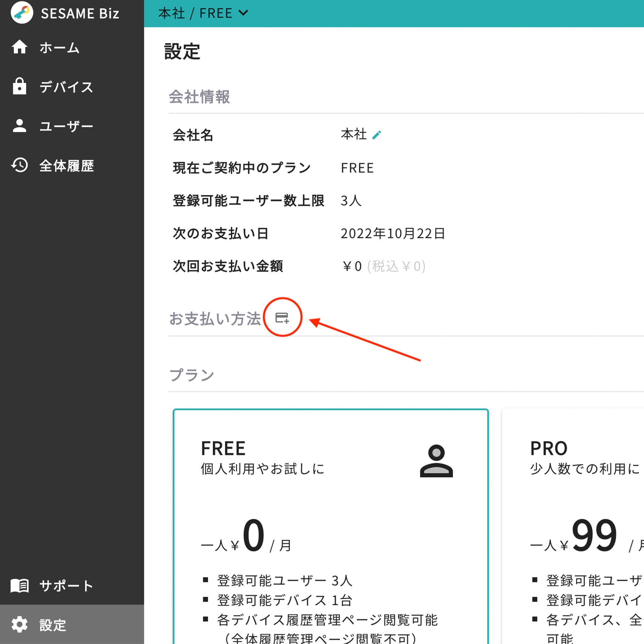The height and width of the screenshot is (644, 644).
Task: Click the 設定 page heading
Action: 182,51
